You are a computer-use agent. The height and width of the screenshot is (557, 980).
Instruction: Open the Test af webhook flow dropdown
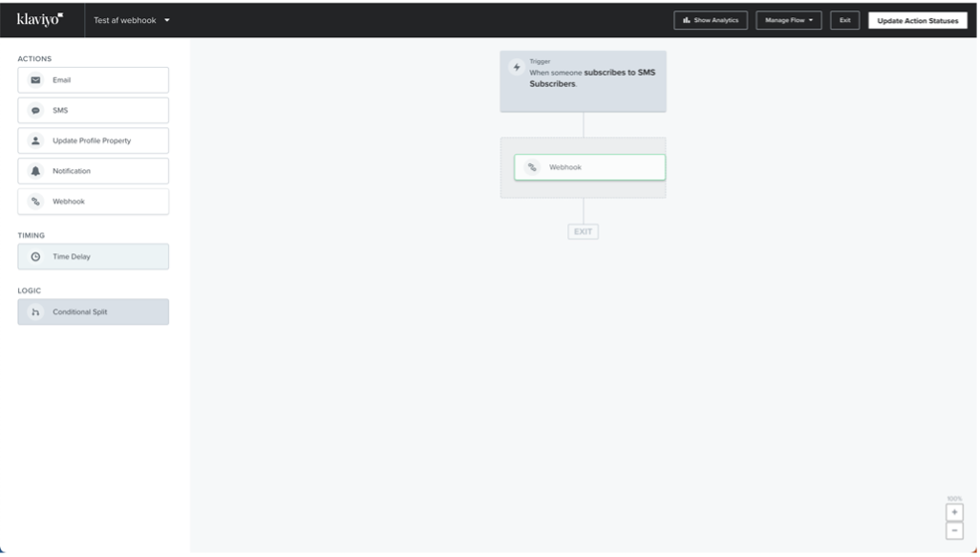132,20
